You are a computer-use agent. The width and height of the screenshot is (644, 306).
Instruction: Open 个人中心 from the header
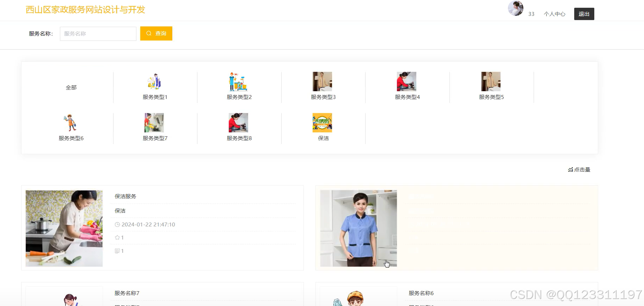(554, 14)
